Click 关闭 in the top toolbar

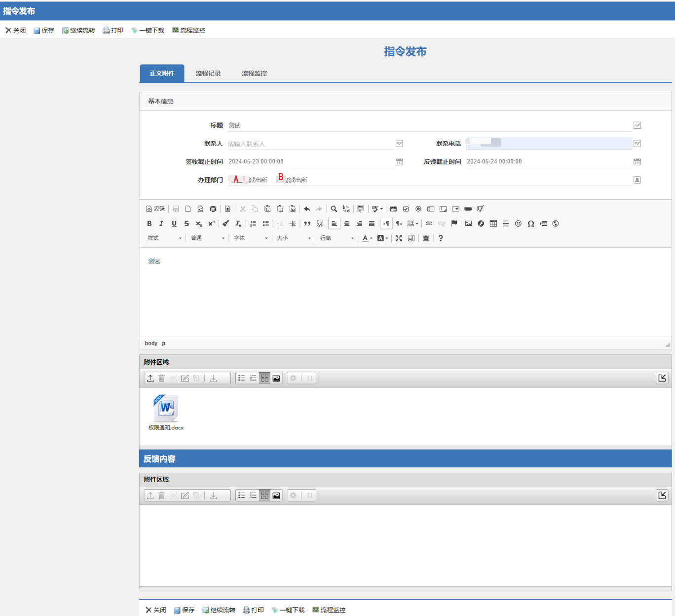click(x=15, y=30)
